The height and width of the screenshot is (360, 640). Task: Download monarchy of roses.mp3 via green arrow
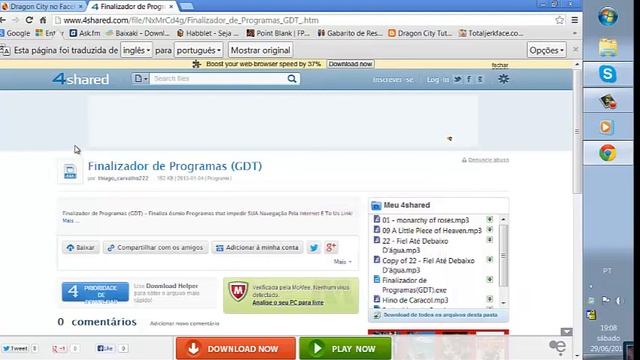pyautogui.click(x=489, y=220)
